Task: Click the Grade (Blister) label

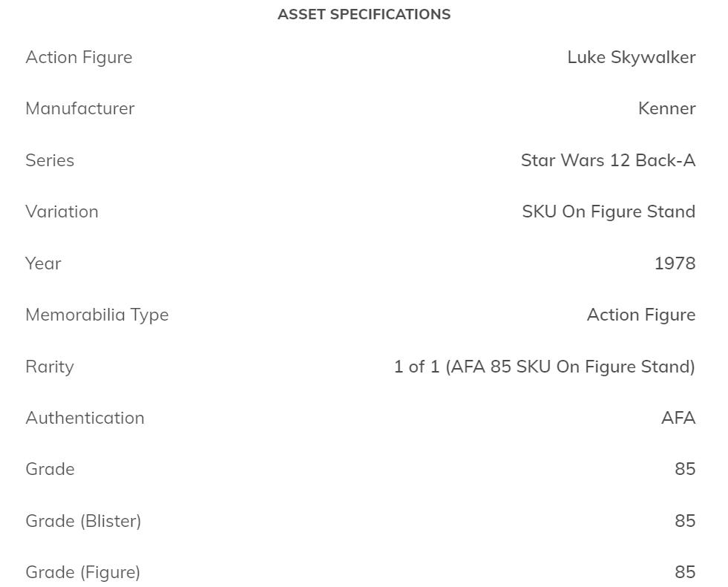Action: 83,521
